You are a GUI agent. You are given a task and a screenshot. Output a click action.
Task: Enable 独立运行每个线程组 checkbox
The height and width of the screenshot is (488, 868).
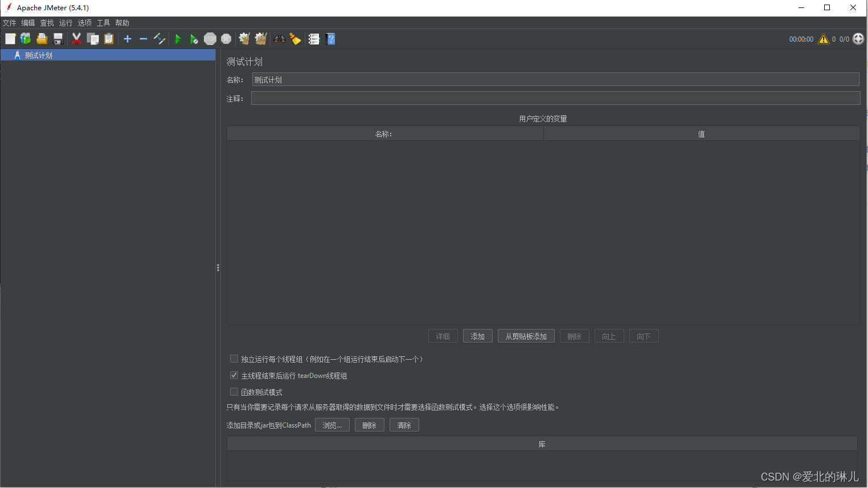[234, 359]
